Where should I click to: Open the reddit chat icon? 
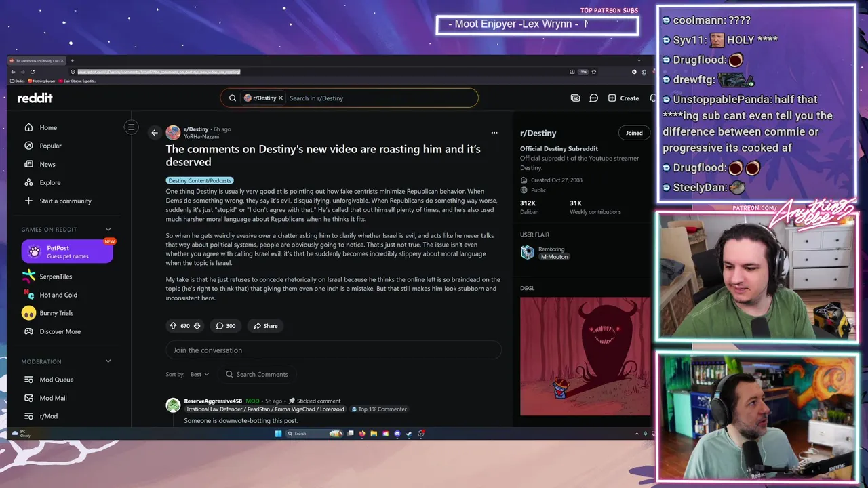click(593, 98)
